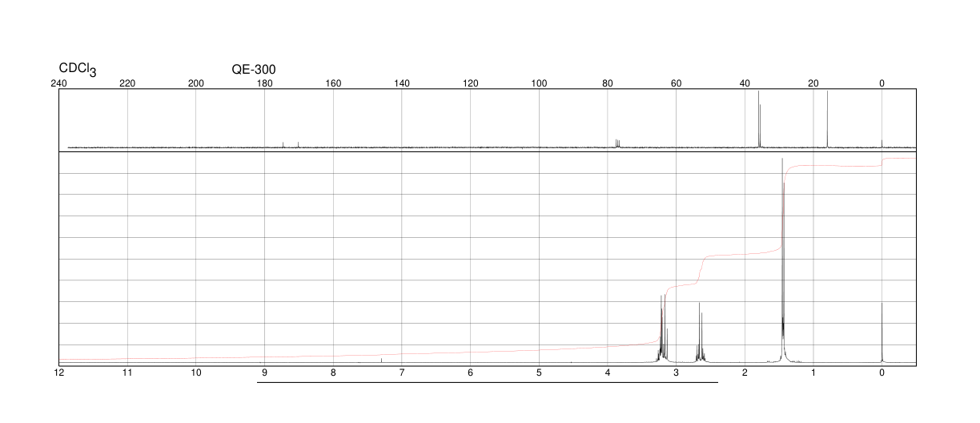Click the 160 label on carbon axis
980x423 pixels.
(333, 83)
